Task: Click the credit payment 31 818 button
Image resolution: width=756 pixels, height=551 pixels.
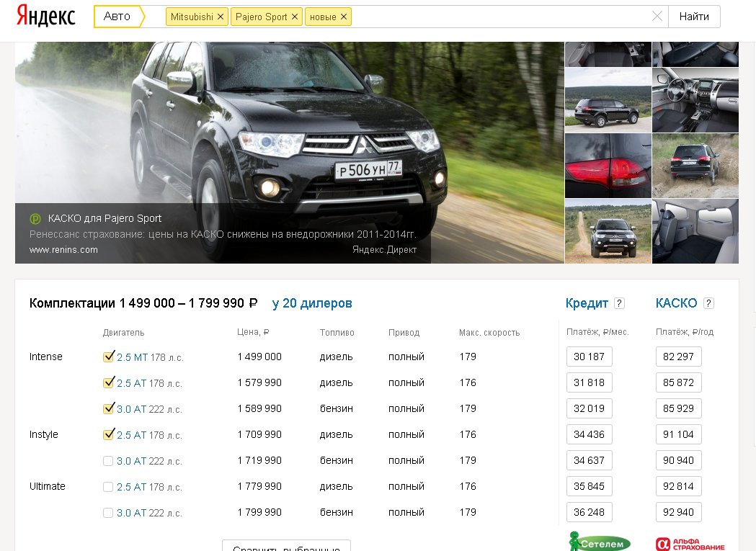Action: 590,382
